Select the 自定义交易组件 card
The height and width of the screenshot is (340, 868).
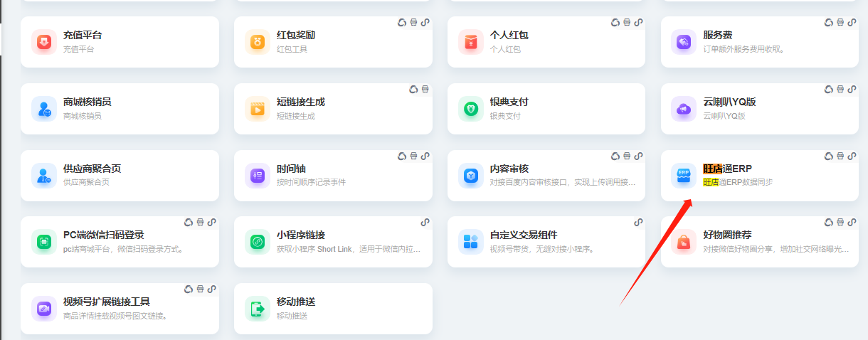tap(546, 242)
